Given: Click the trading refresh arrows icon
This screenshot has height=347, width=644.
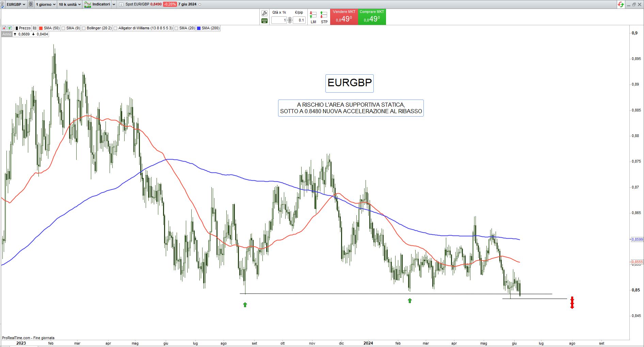Looking at the screenshot, I should pyautogui.click(x=621, y=4).
